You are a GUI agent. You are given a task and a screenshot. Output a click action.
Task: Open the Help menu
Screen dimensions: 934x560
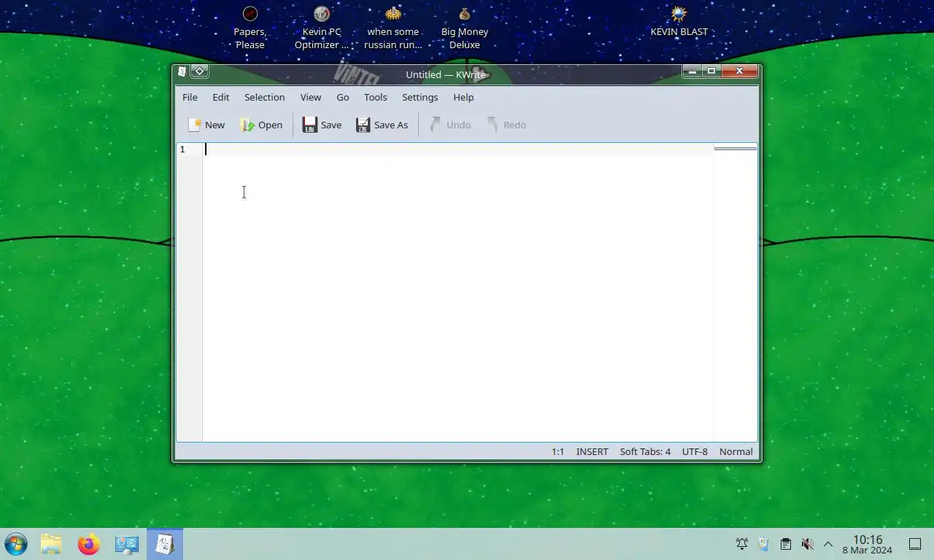(x=463, y=97)
